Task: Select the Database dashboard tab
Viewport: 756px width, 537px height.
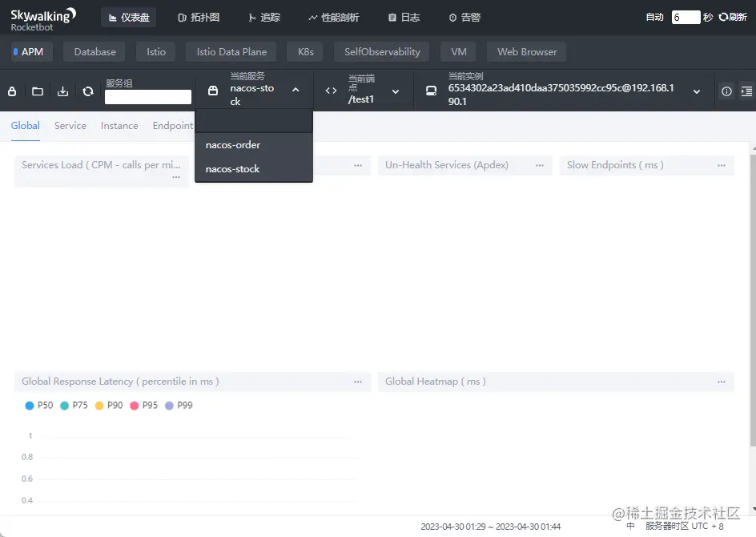Action: [x=94, y=51]
